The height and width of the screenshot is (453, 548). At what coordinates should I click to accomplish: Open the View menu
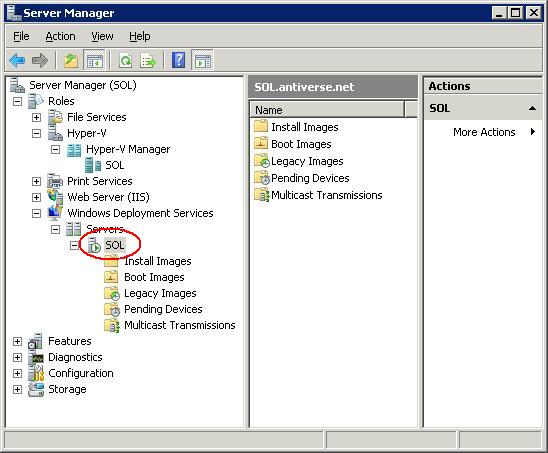coord(102,36)
